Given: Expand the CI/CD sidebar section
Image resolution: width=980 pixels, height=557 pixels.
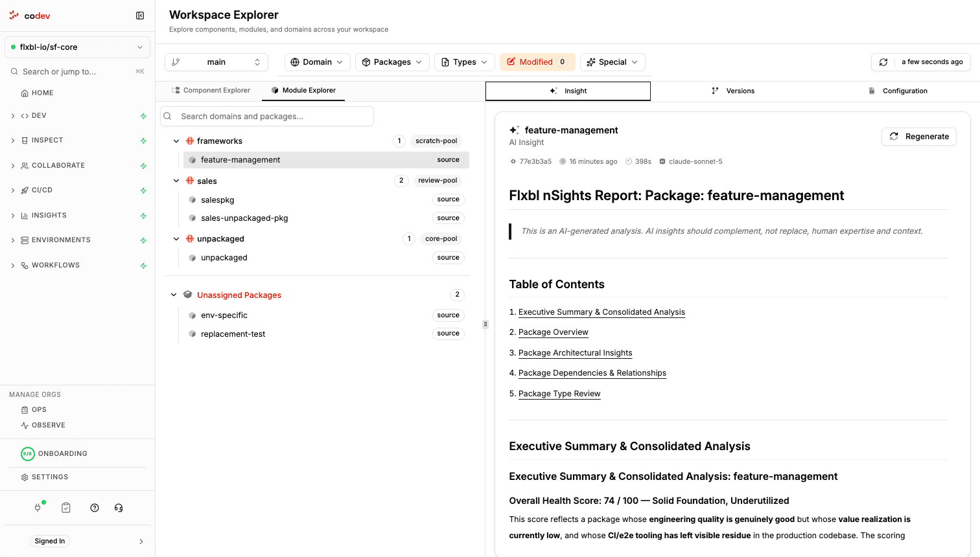Looking at the screenshot, I should [13, 190].
